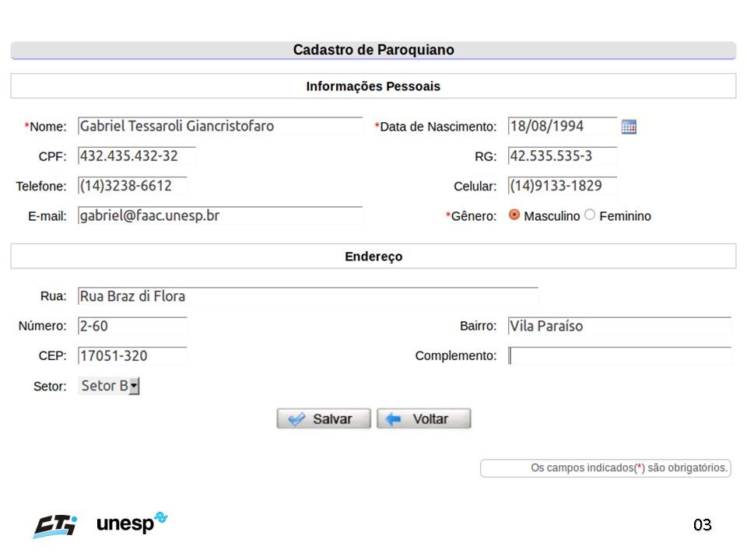The image size is (747, 560).
Task: Click into the CPF field
Action: [137, 156]
